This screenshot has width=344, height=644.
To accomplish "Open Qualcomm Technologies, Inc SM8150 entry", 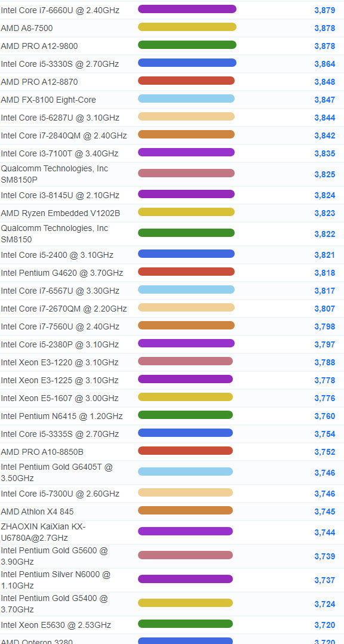I will [54, 234].
